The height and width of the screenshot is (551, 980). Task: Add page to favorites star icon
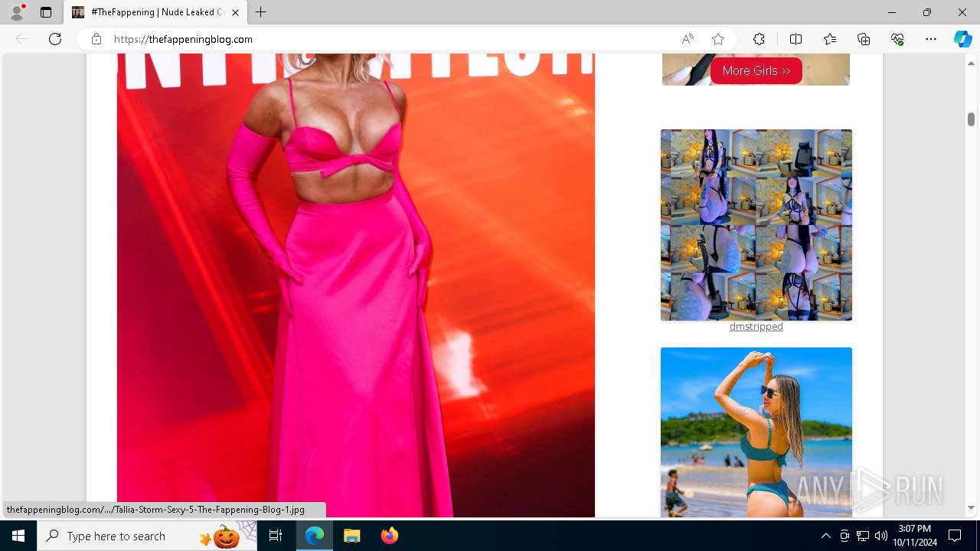(718, 39)
